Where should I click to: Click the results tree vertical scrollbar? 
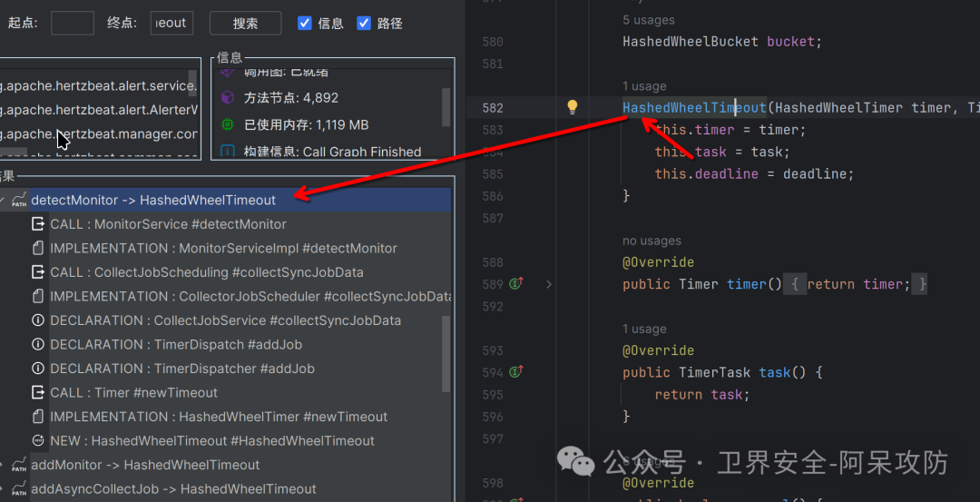tap(446, 354)
